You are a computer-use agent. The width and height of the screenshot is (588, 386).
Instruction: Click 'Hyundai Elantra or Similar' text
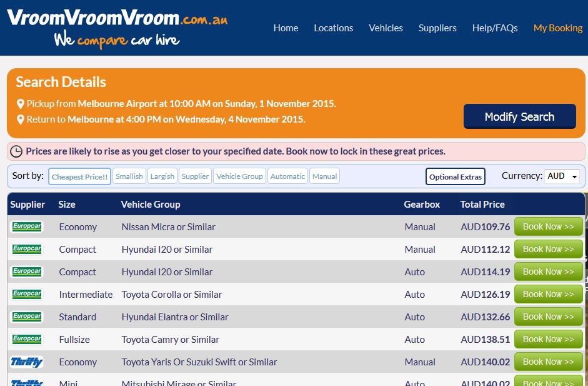175,317
